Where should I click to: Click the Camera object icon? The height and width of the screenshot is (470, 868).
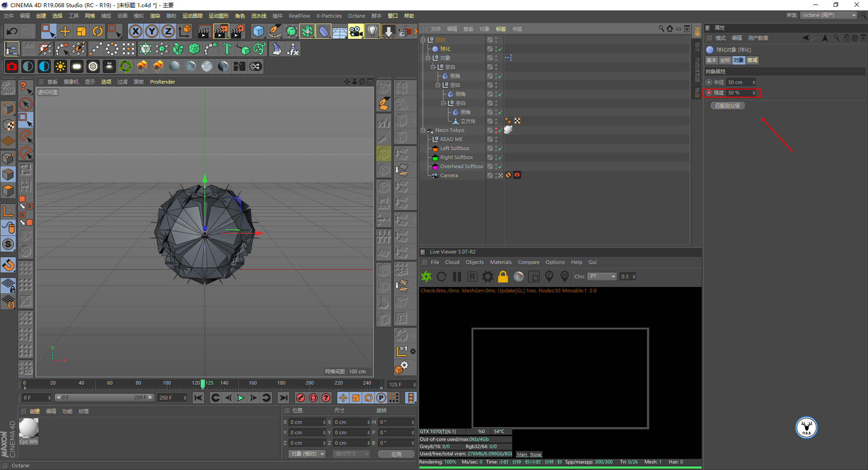(356, 31)
